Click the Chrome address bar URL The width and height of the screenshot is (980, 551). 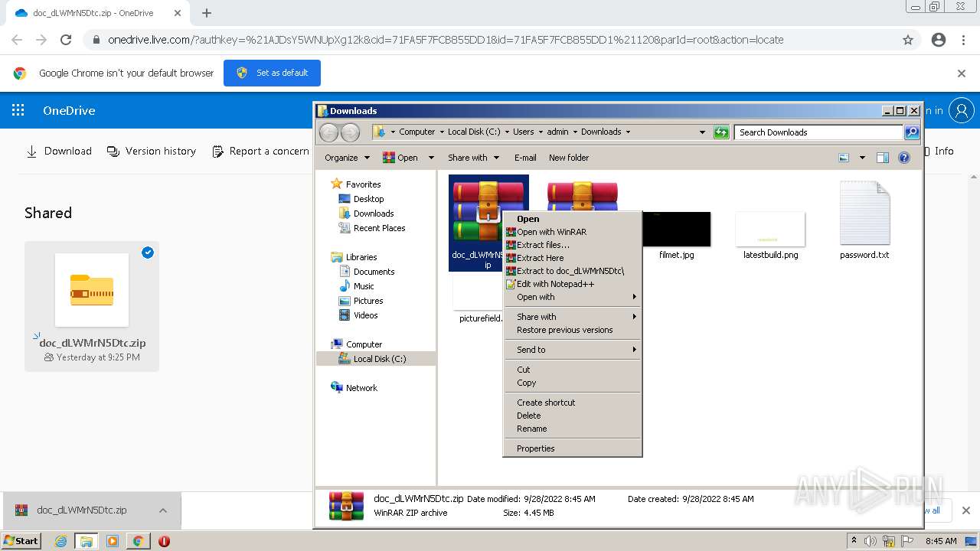[446, 40]
